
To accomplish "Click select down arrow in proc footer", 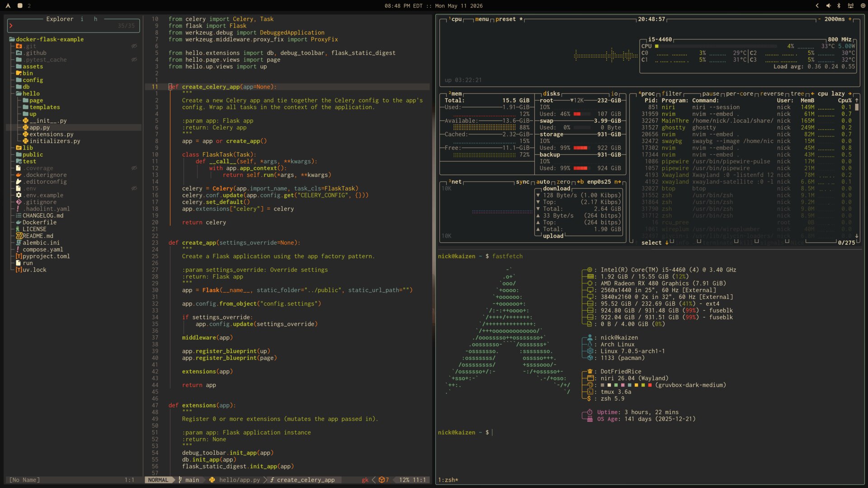I will click(667, 243).
